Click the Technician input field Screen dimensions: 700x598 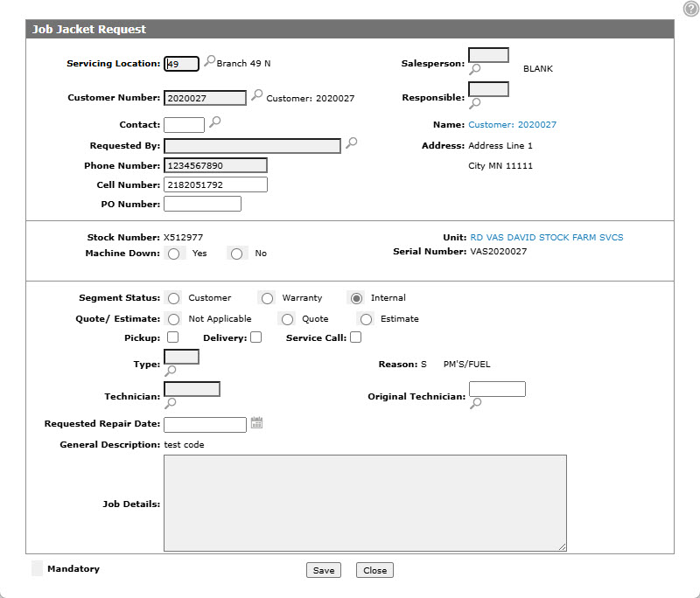[192, 389]
